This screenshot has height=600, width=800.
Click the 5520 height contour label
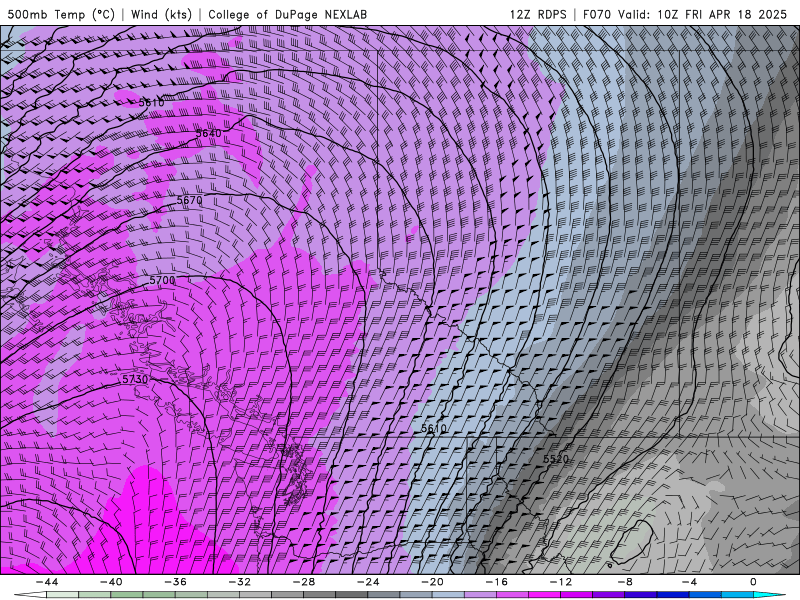pyautogui.click(x=556, y=459)
